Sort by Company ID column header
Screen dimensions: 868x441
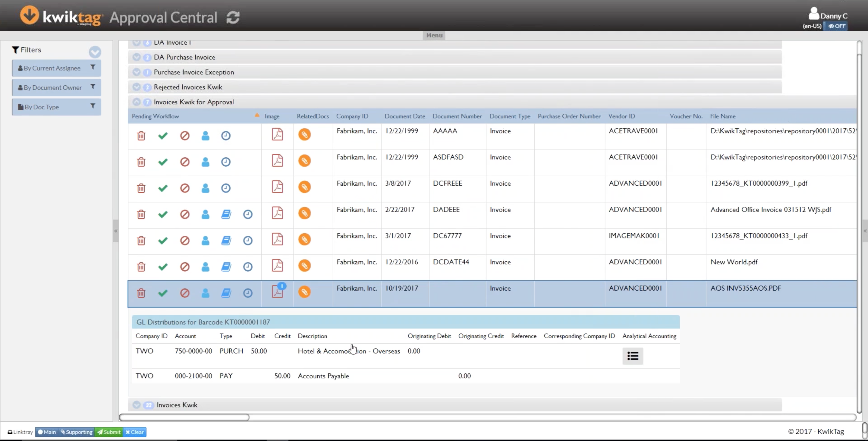(x=352, y=116)
